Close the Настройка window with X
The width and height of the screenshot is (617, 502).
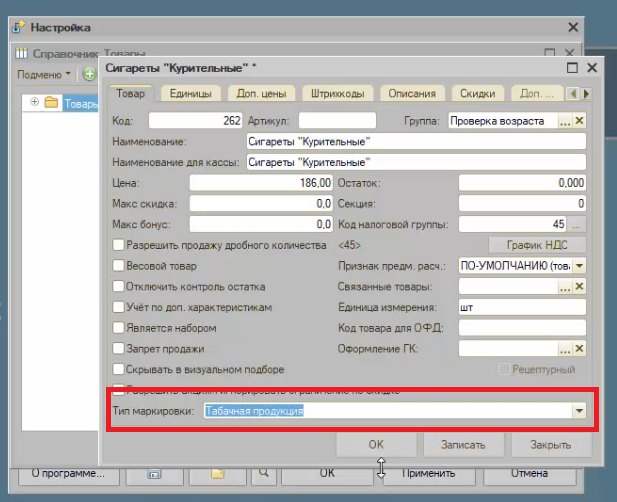(x=573, y=27)
